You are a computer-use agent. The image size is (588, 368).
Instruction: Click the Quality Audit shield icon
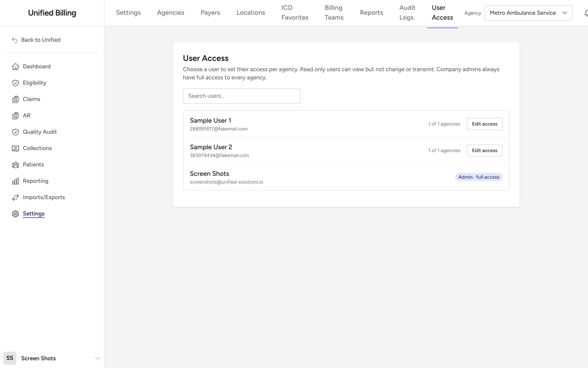pyautogui.click(x=16, y=132)
